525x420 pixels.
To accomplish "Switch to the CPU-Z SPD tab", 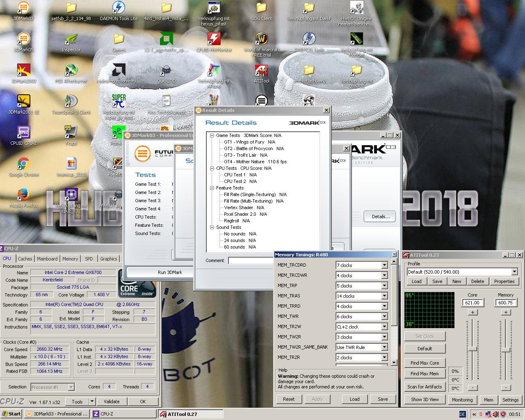I will tap(89, 259).
